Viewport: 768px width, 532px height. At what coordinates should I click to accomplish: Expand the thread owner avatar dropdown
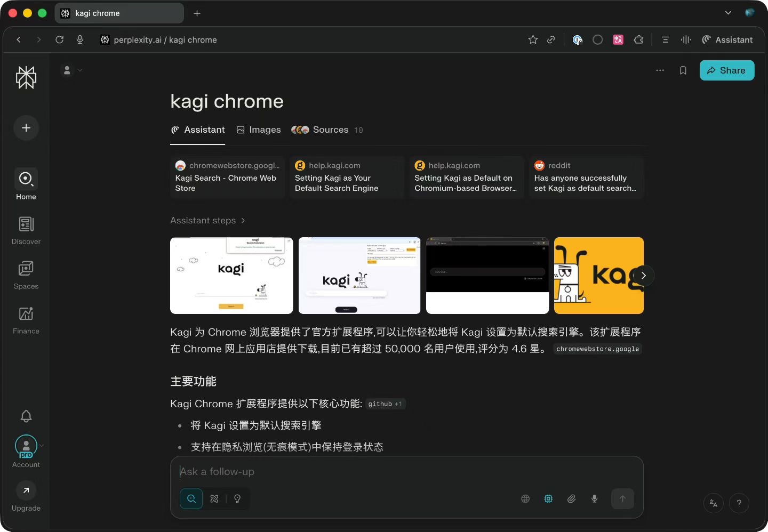pos(73,70)
